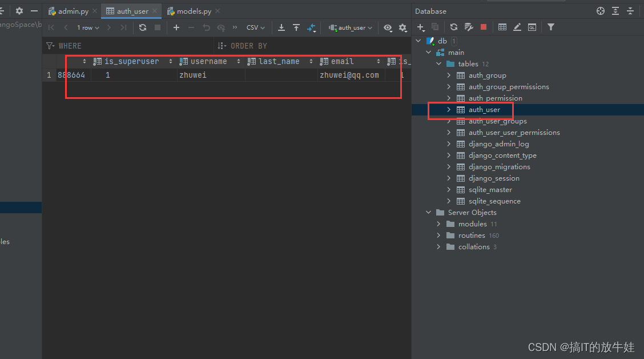Click the compare data icon

[311, 27]
